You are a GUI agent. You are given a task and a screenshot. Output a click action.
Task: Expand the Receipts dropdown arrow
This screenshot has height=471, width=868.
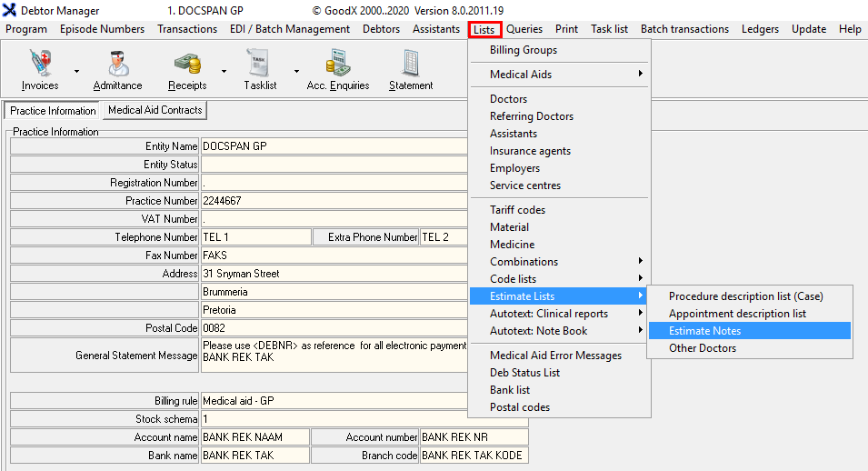224,71
